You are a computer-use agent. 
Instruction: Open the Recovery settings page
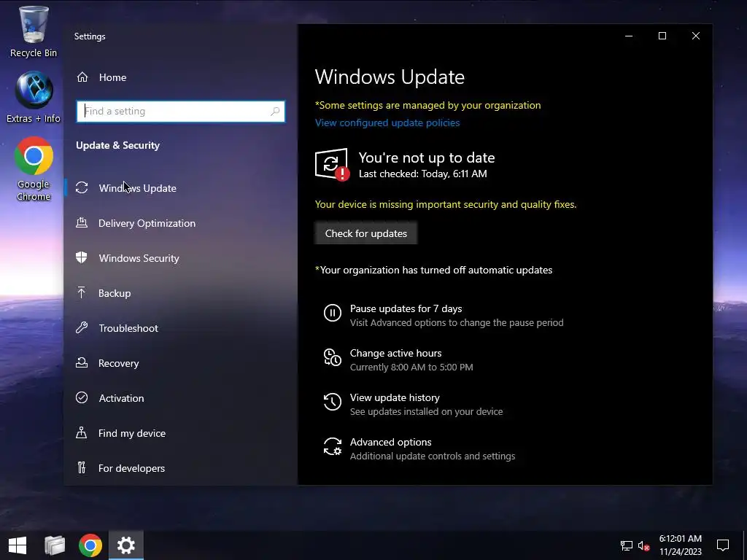(181, 363)
